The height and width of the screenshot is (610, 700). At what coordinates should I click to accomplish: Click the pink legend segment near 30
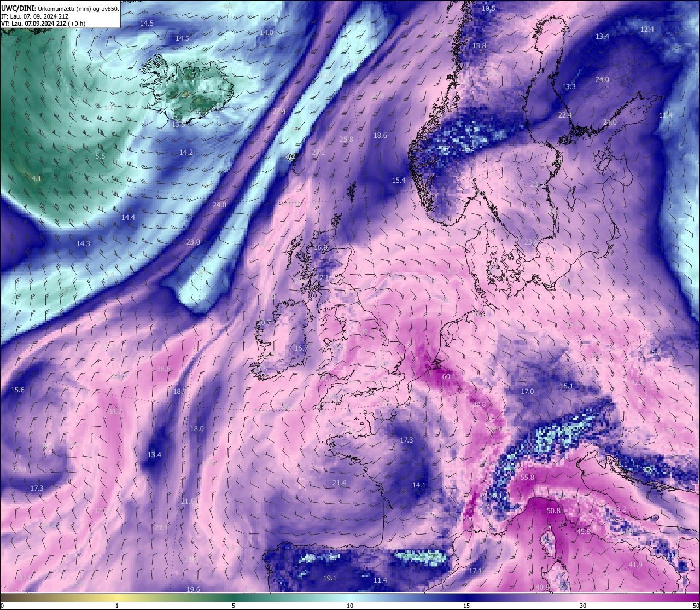[x=583, y=597]
